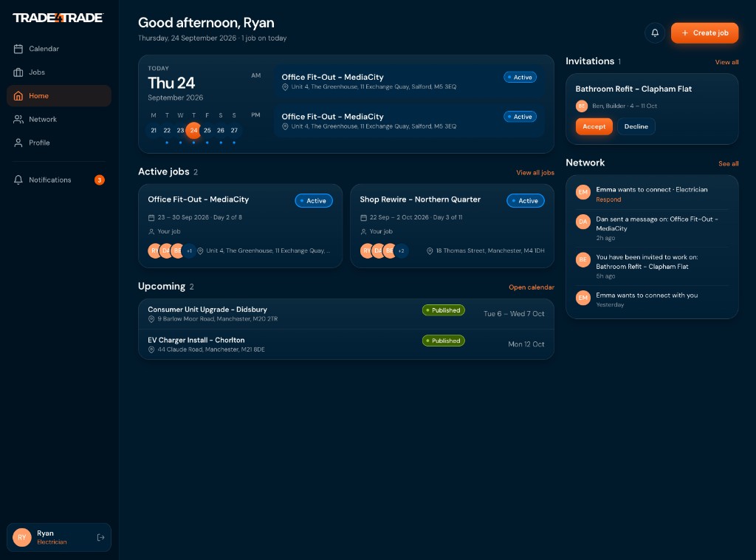
Task: Click the bell icon in the top bar
Action: point(655,33)
